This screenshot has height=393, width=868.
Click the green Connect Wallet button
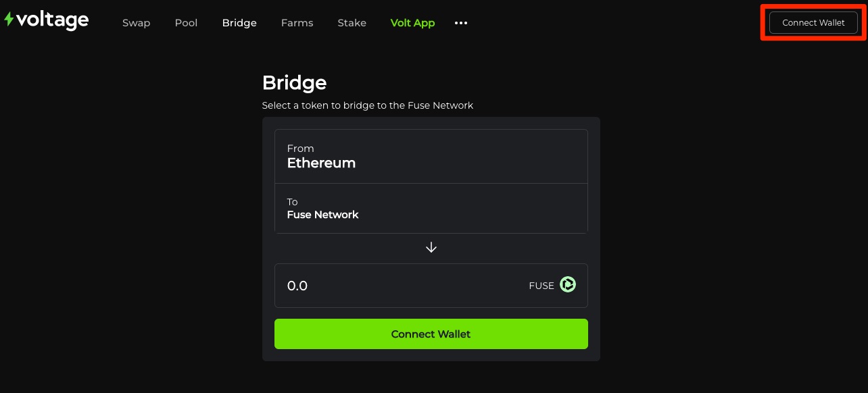click(431, 334)
